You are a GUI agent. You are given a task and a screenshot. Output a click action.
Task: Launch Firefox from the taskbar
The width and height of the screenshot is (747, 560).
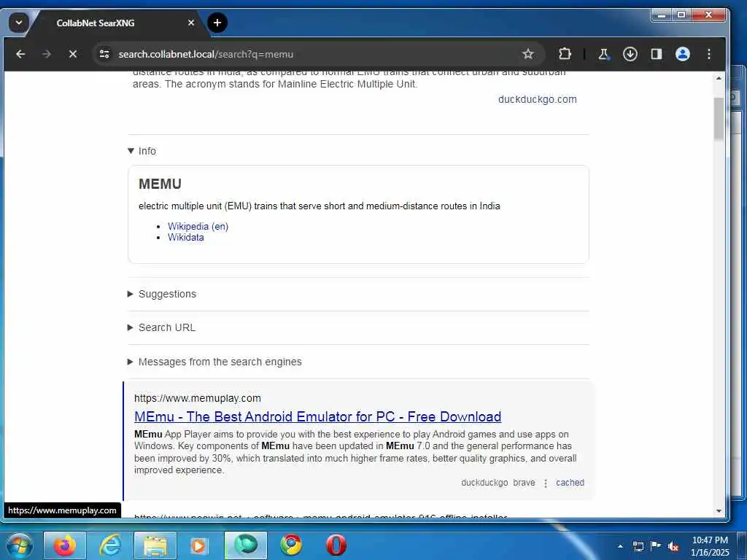(65, 545)
